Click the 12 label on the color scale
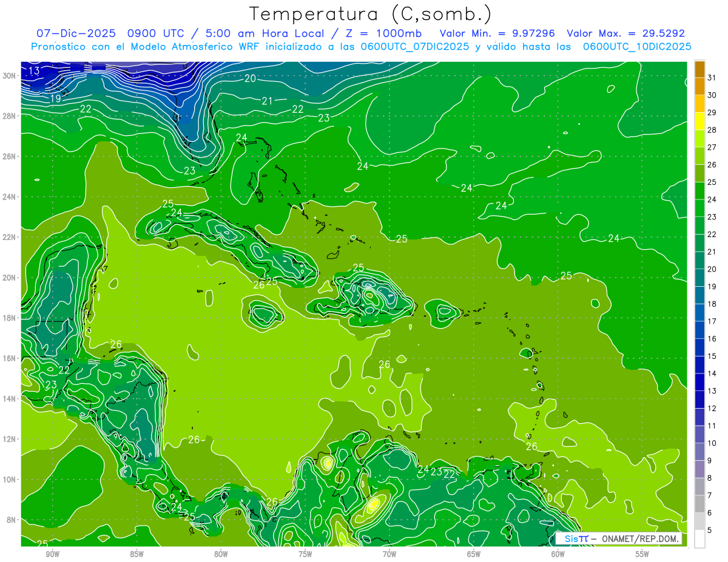 tap(712, 409)
